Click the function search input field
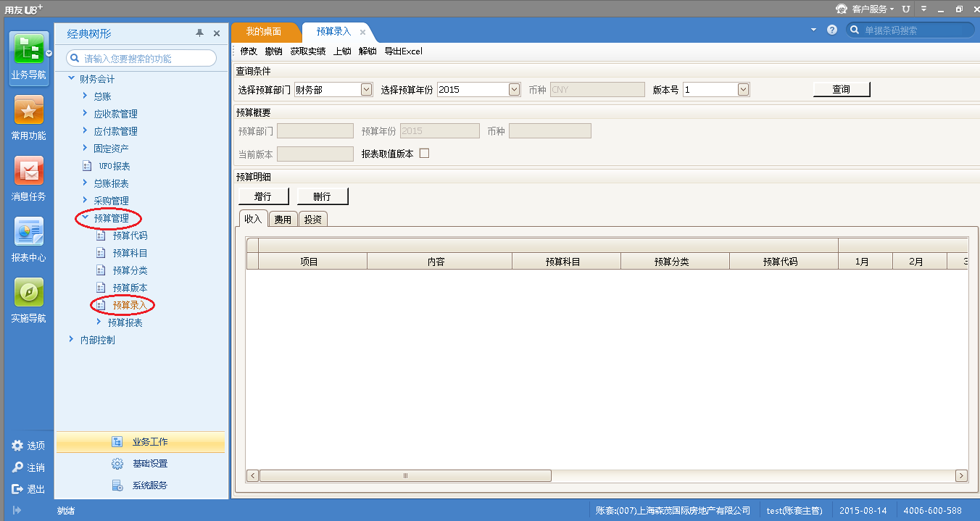 pyautogui.click(x=146, y=58)
